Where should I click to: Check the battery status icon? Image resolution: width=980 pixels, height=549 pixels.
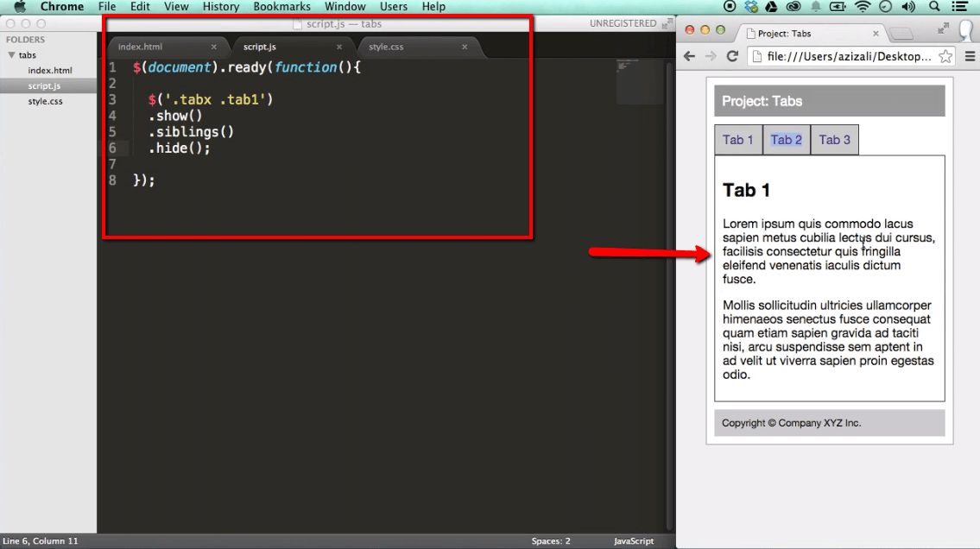tap(837, 7)
